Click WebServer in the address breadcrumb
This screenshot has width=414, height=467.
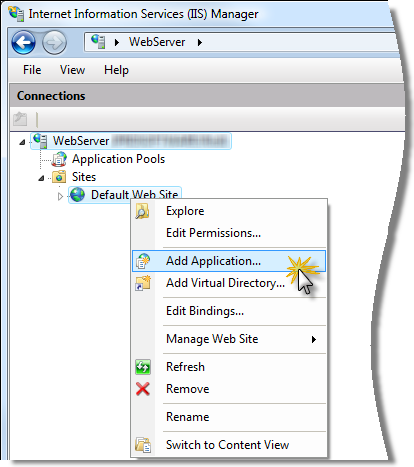point(157,42)
